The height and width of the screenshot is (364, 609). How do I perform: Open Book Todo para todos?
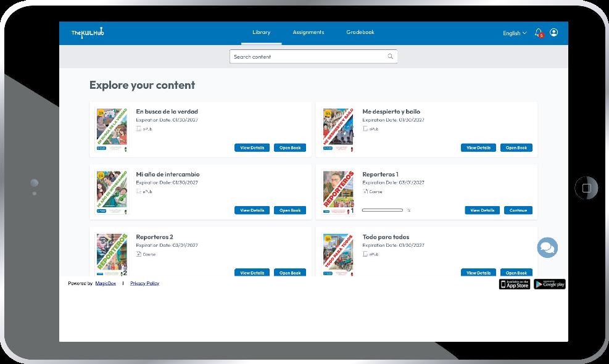tap(516, 272)
